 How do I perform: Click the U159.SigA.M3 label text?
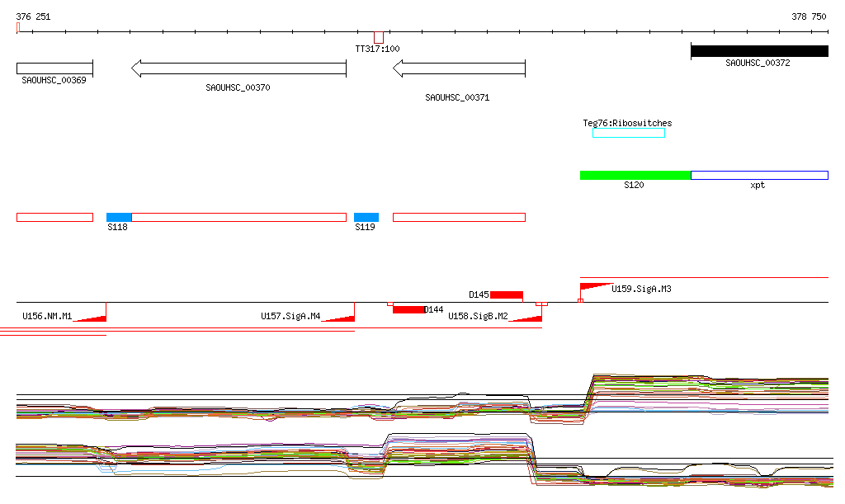[642, 290]
